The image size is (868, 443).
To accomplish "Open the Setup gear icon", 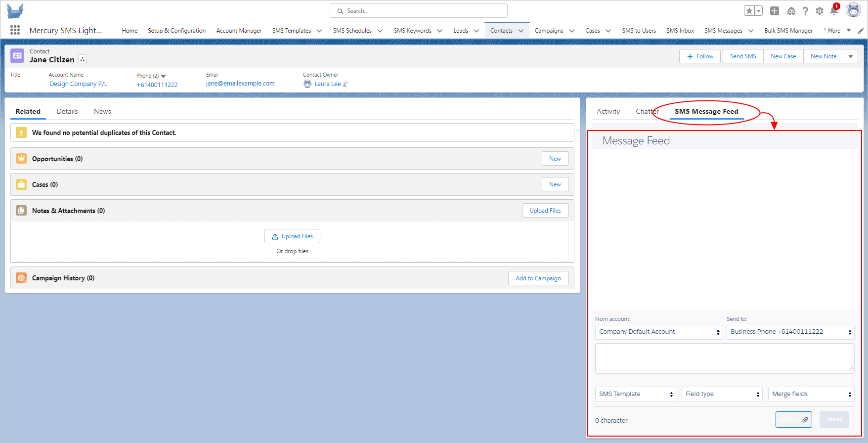I will 820,11.
